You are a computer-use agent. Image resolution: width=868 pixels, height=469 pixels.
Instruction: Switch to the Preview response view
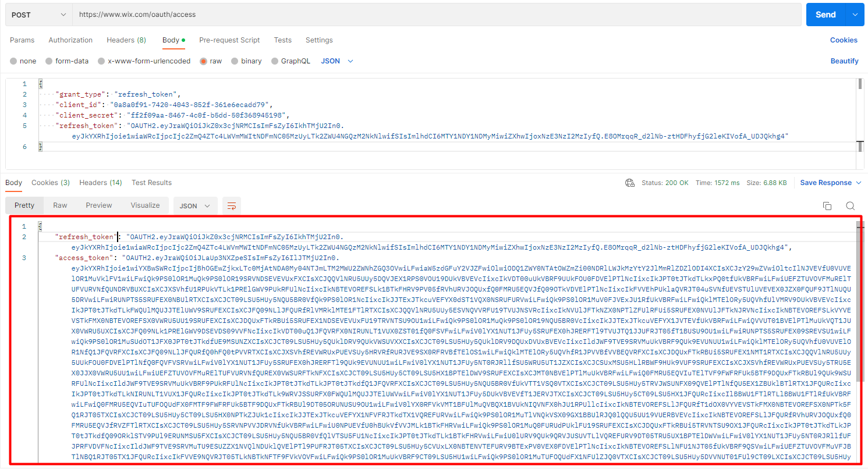(x=99, y=205)
